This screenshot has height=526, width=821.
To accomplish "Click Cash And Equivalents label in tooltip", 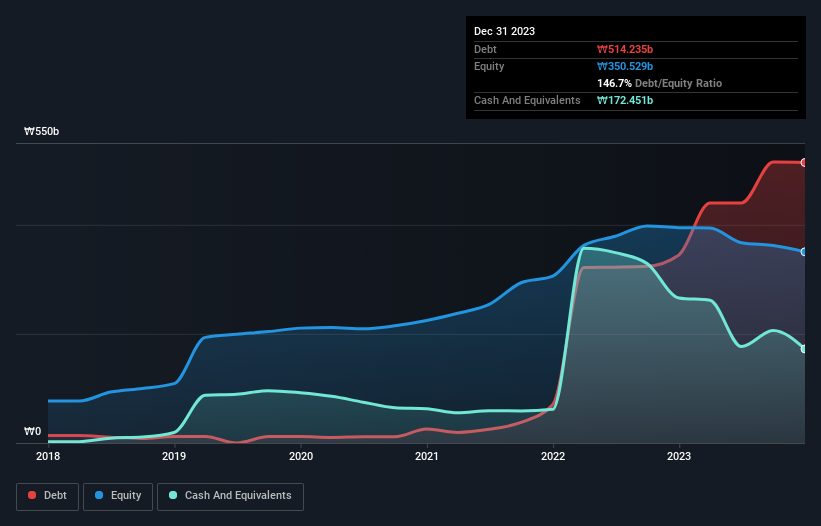I will coord(527,100).
